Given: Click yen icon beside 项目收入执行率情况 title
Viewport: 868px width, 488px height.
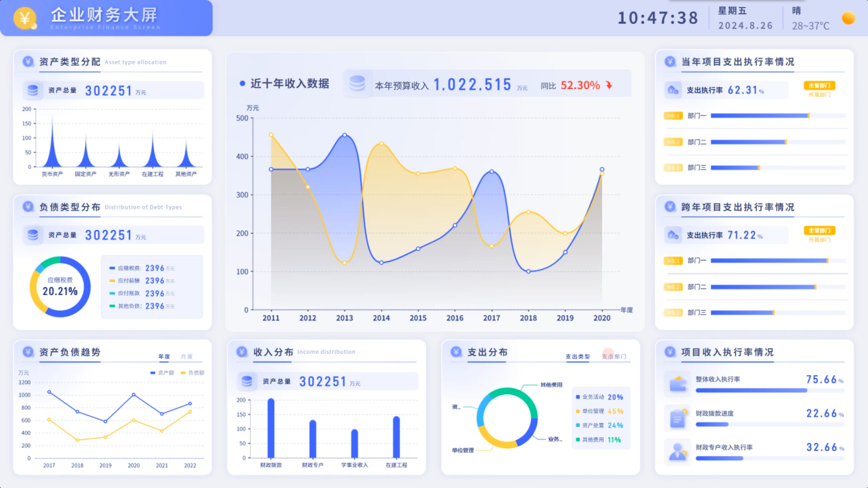Looking at the screenshot, I should (670, 352).
